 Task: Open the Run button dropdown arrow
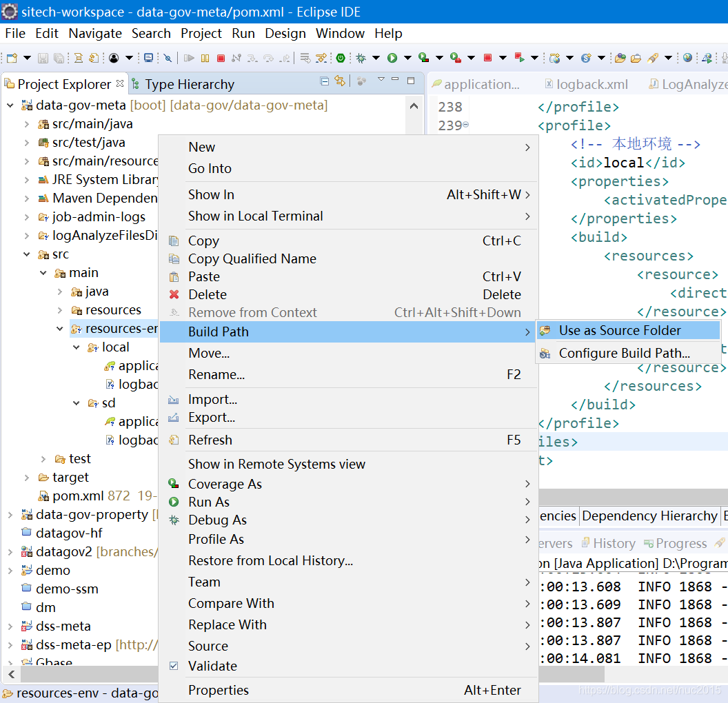407,58
